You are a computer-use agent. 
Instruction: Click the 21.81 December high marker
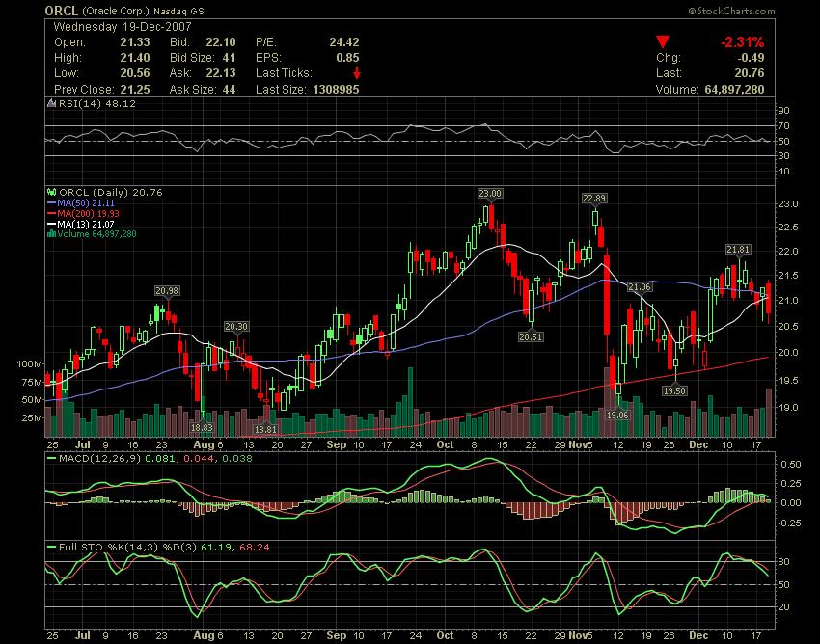coord(738,250)
